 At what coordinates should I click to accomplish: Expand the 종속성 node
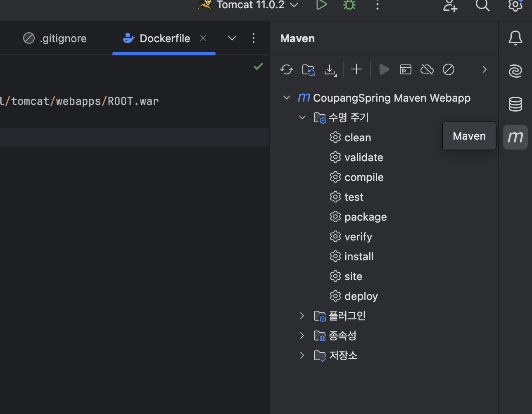coord(302,335)
